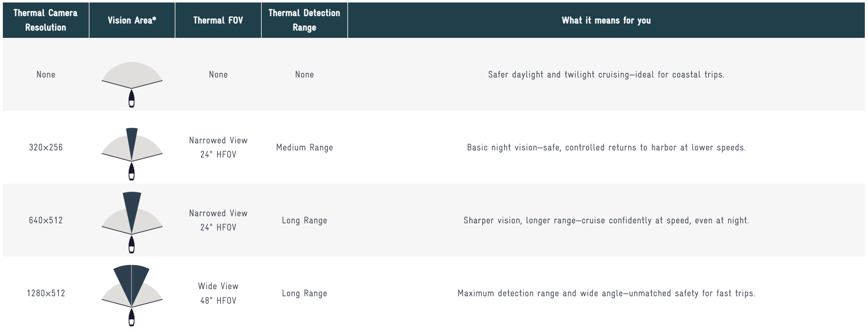This screenshot has height=332, width=868.
Task: Click the vision area fan diagram without thermal cone
Action: [132, 74]
